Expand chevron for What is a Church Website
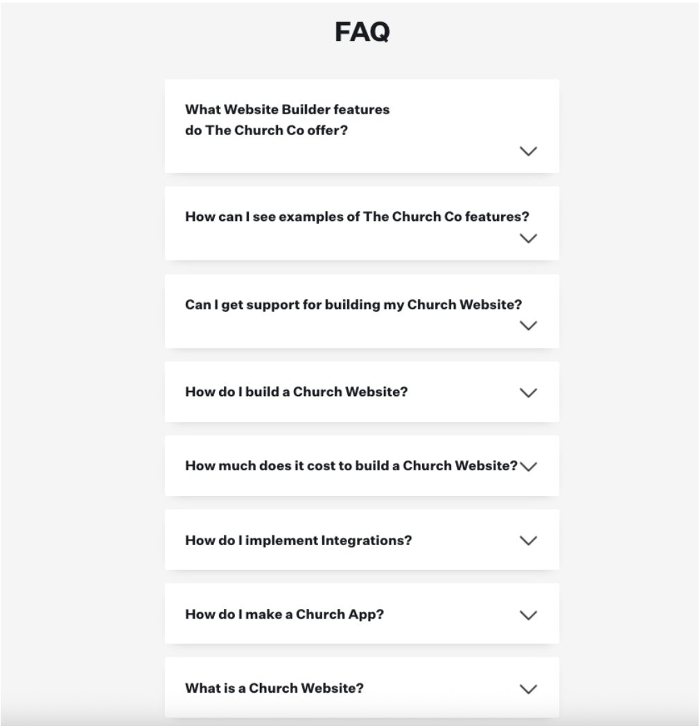This screenshot has width=700, height=728. point(528,689)
